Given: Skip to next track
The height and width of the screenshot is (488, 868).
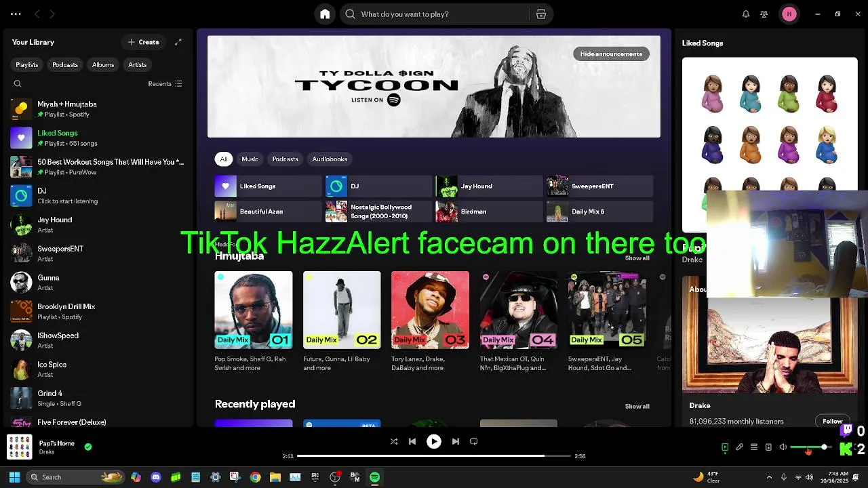Looking at the screenshot, I should click(456, 441).
